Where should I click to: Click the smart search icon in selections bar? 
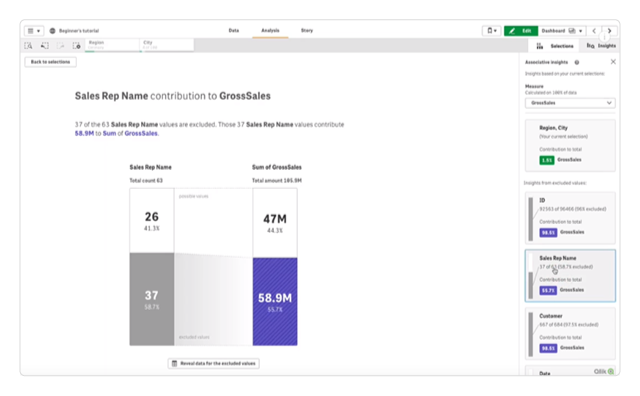(x=28, y=46)
